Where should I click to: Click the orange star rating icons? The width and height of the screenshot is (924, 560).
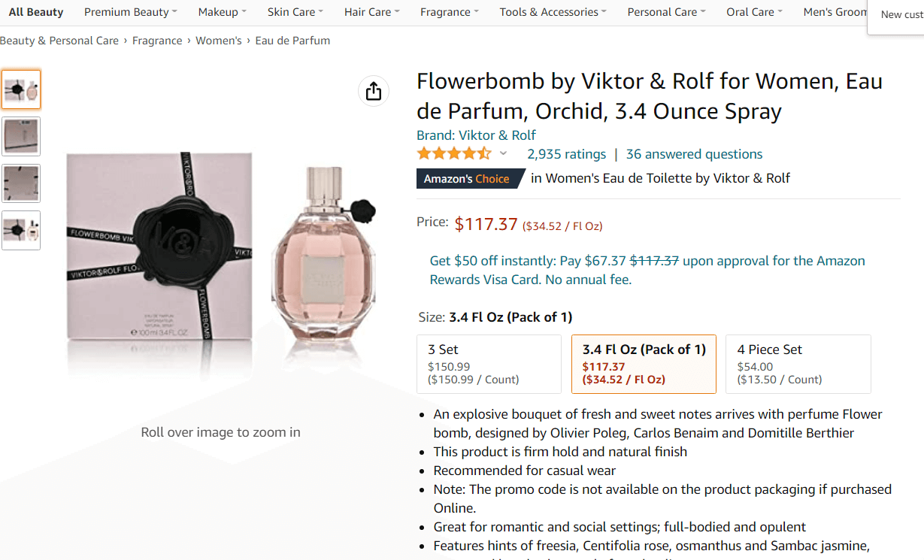pos(454,154)
